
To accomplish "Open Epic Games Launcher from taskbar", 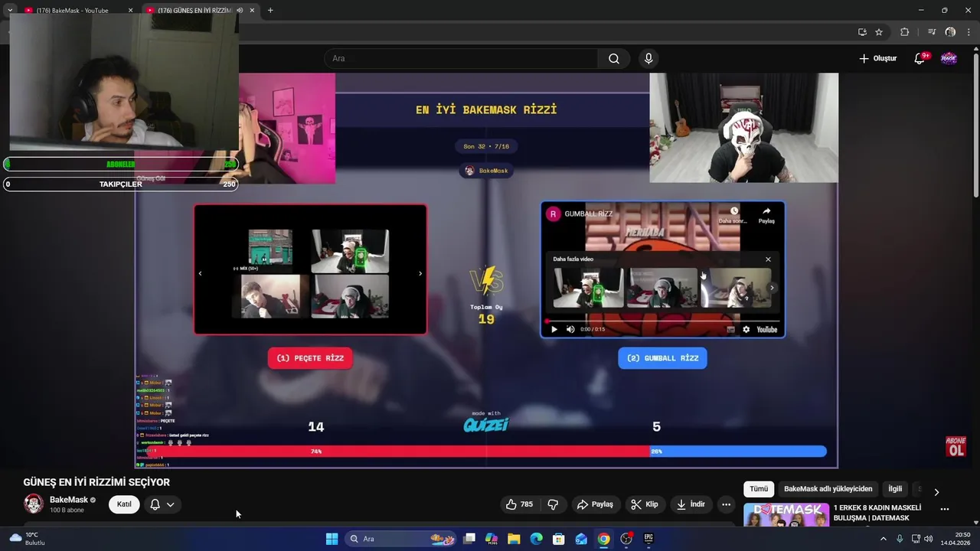I will [648, 539].
